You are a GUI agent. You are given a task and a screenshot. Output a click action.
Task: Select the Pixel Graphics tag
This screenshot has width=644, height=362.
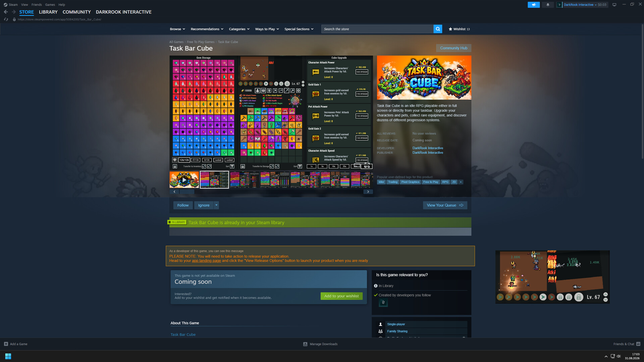point(410,182)
